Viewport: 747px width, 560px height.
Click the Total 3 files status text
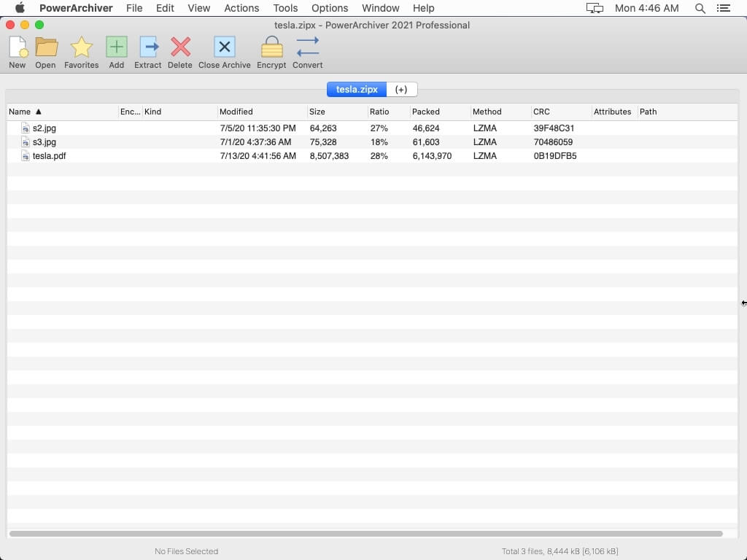coord(560,551)
